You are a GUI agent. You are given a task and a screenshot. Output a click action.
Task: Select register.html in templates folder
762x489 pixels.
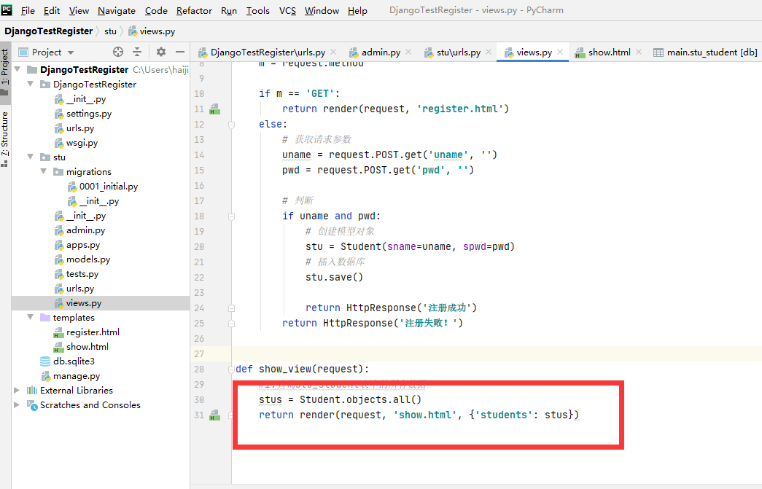point(92,332)
